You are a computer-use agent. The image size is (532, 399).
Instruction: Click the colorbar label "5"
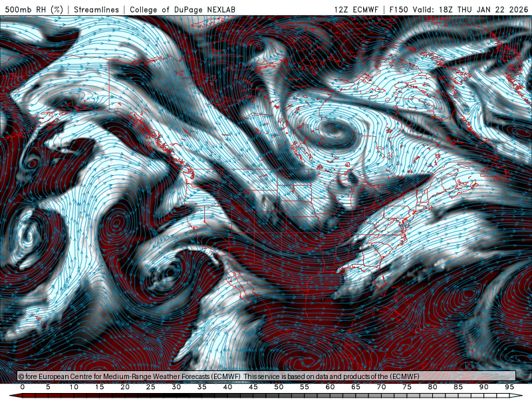click(48, 387)
